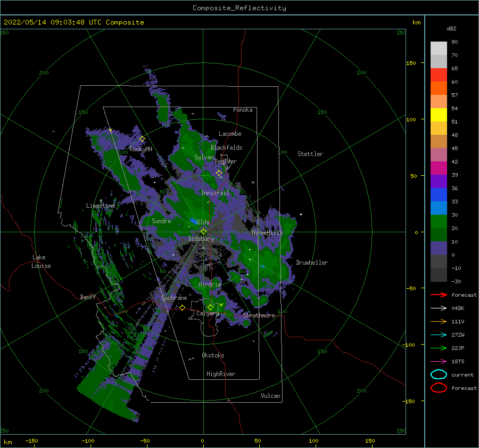Click the Composite_Reflectivity title
The width and height of the screenshot is (479, 448).
pos(240,8)
